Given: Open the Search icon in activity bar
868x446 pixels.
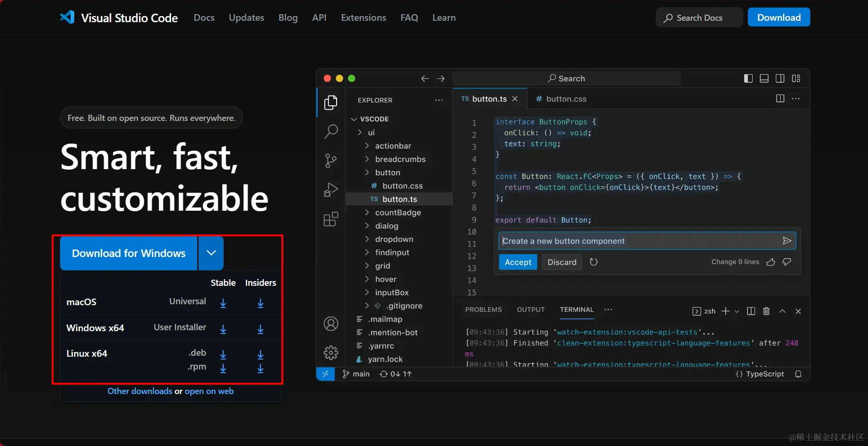Looking at the screenshot, I should [331, 131].
